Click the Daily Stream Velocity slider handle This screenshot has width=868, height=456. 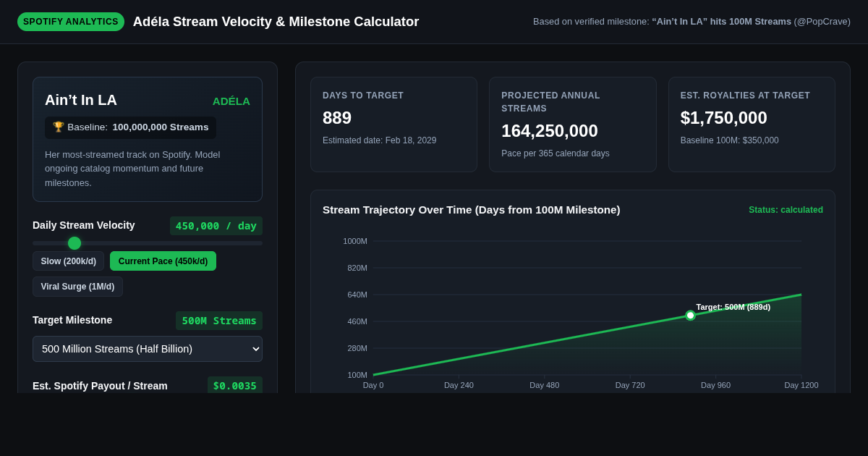[75, 243]
